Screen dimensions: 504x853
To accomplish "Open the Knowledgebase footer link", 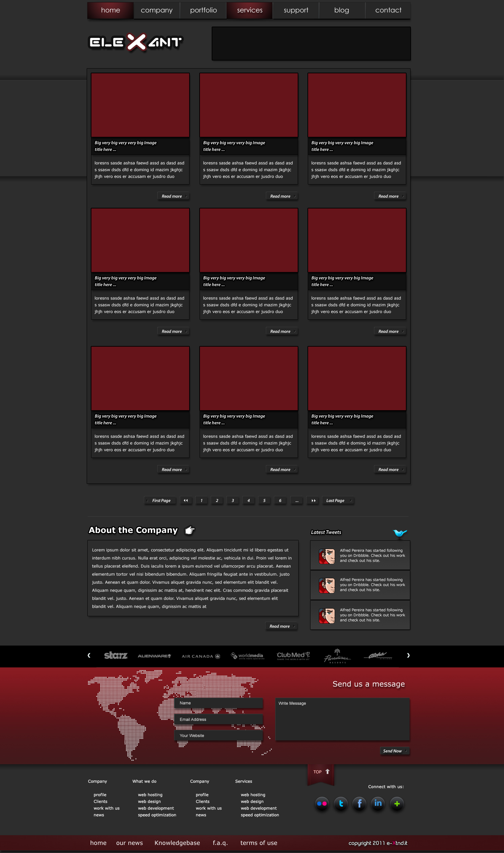I will 177,843.
